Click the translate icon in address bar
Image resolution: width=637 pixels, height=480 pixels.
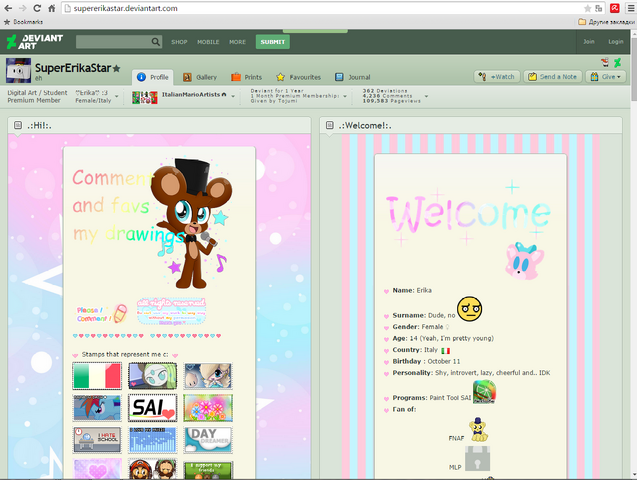click(x=599, y=9)
